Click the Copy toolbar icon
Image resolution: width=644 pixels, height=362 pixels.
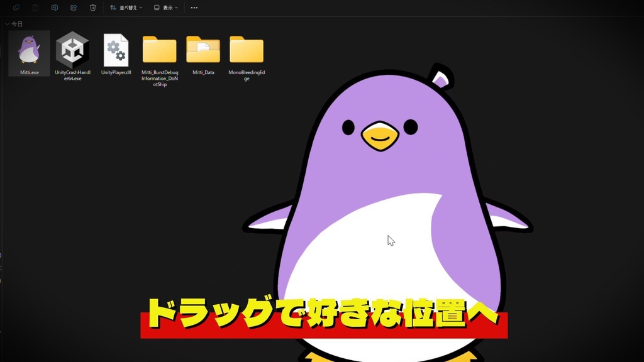click(x=16, y=8)
